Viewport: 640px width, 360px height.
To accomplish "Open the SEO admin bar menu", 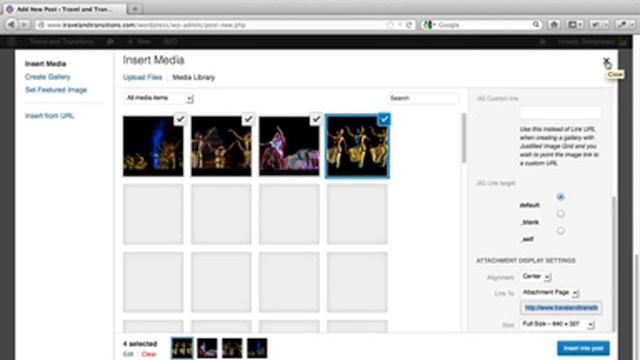I will tap(170, 42).
